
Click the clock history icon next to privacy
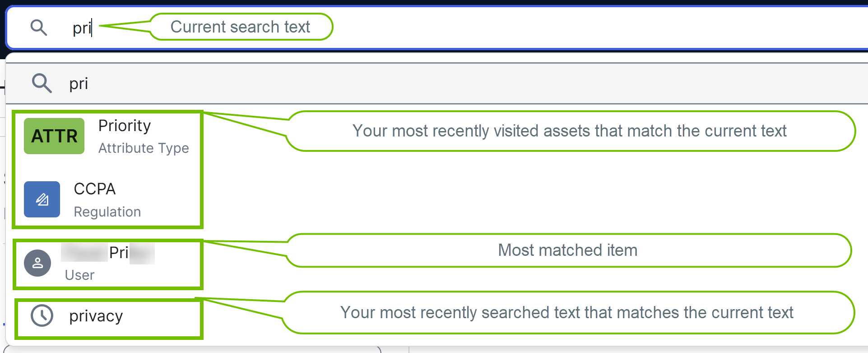point(41,316)
